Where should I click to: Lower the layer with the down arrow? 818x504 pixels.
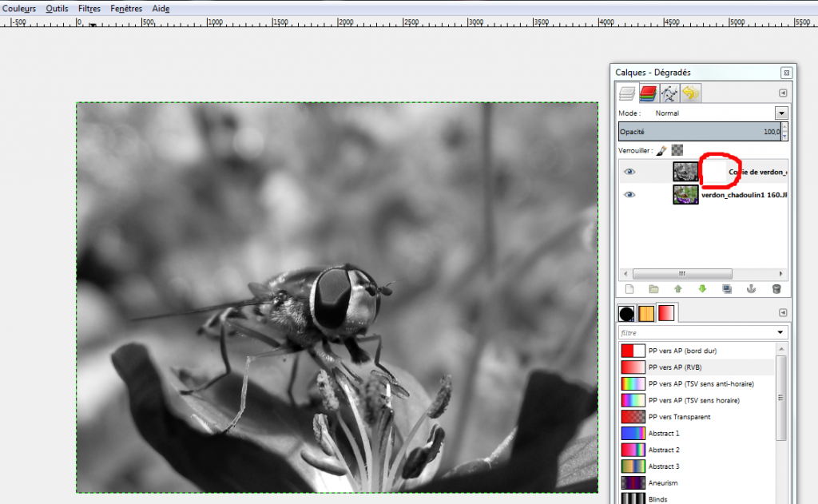[702, 289]
